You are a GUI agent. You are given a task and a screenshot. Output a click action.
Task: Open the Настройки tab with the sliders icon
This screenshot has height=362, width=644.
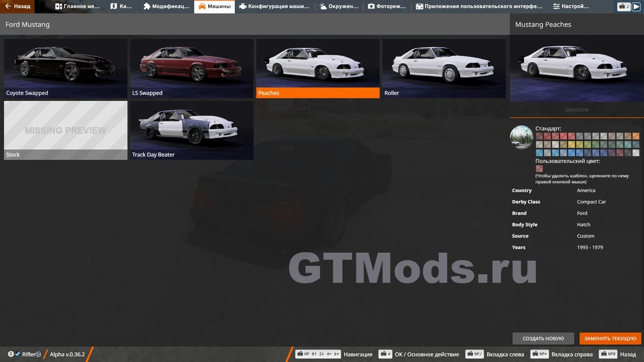tap(571, 7)
